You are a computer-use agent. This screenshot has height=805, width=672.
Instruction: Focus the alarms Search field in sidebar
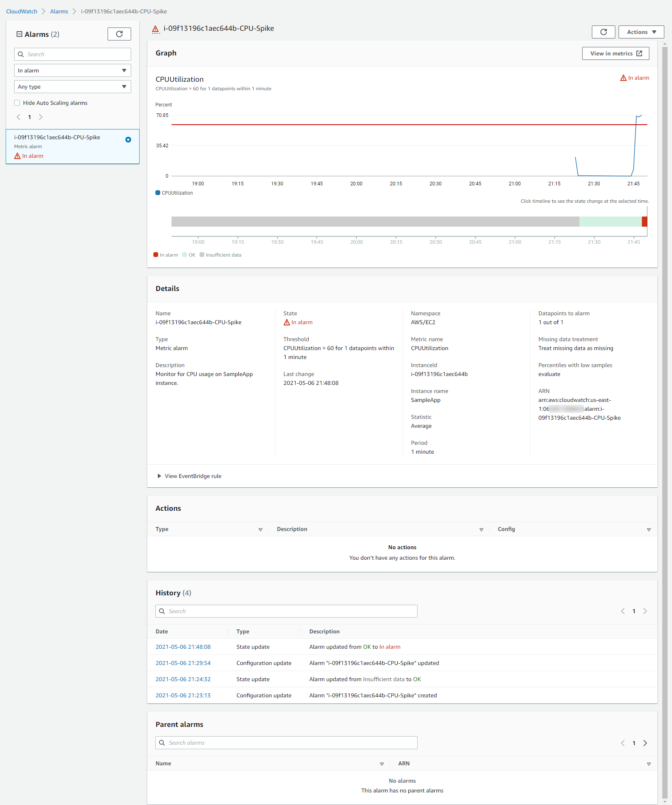tap(72, 54)
